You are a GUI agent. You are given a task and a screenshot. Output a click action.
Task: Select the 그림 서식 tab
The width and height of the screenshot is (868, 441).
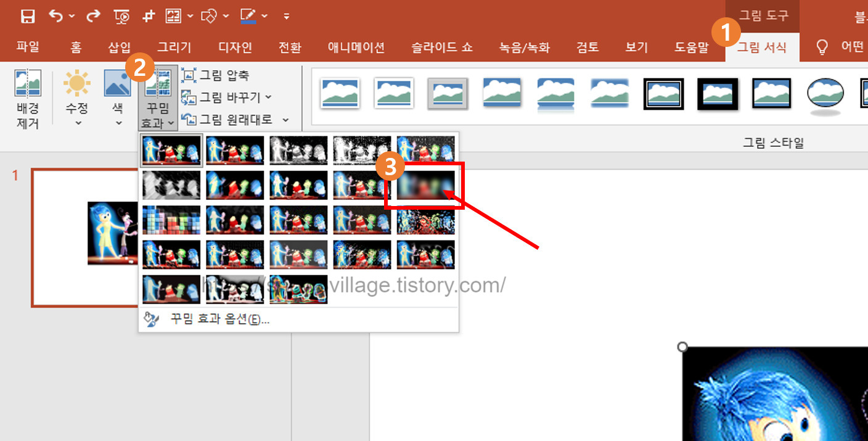point(762,47)
